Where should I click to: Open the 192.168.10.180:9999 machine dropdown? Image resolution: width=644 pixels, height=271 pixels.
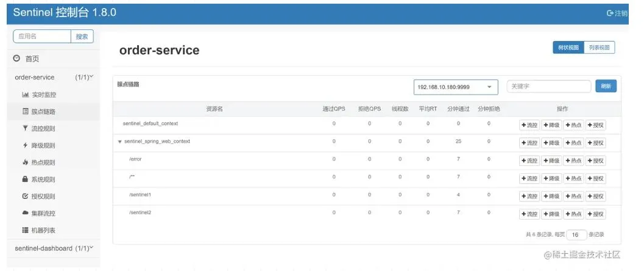(456, 87)
